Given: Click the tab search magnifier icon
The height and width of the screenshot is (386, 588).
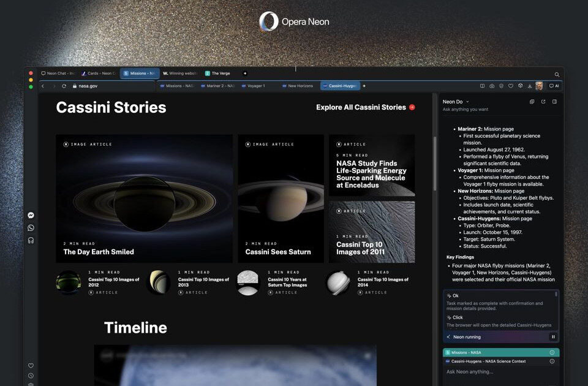Looking at the screenshot, I should (556, 74).
